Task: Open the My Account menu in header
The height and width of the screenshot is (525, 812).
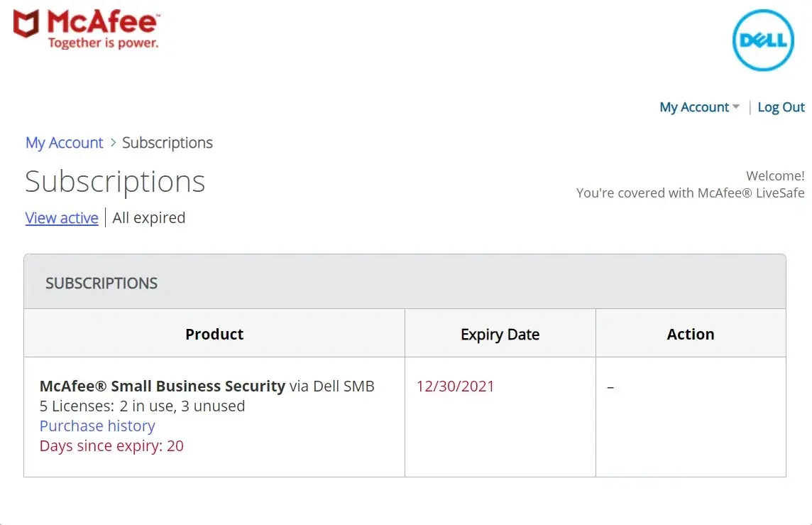Action: tap(693, 107)
